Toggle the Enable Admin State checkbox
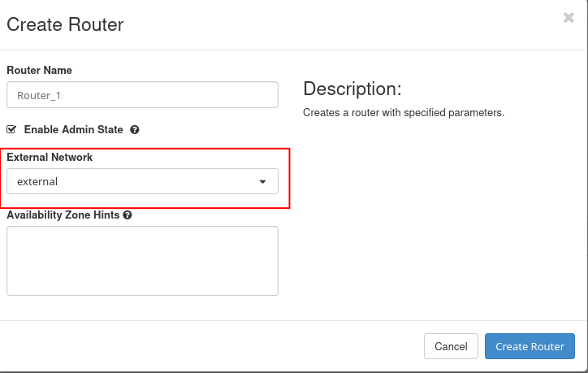 point(11,129)
